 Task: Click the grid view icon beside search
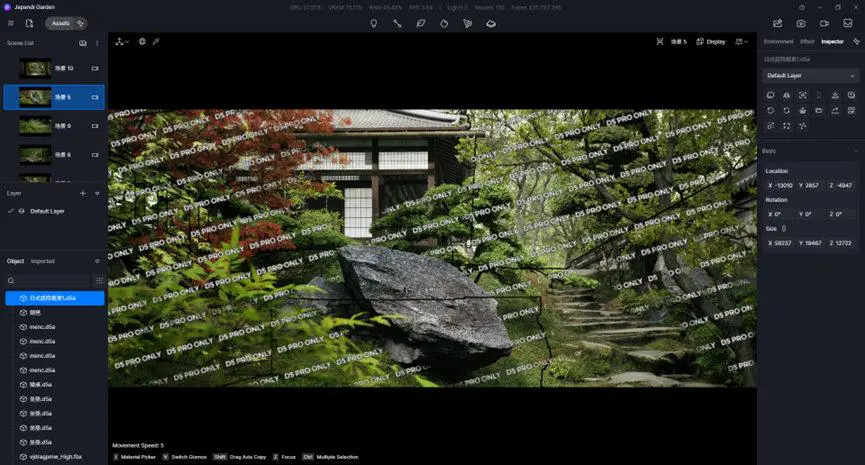(99, 280)
